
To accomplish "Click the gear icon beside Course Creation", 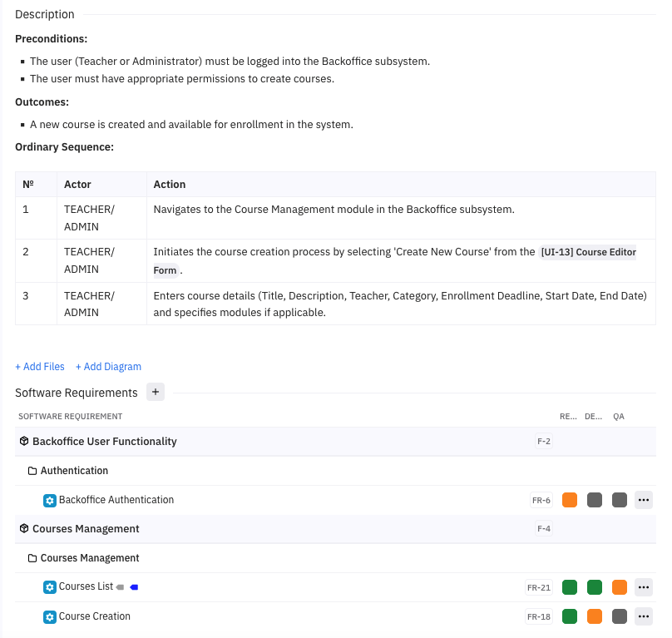I will tap(50, 617).
